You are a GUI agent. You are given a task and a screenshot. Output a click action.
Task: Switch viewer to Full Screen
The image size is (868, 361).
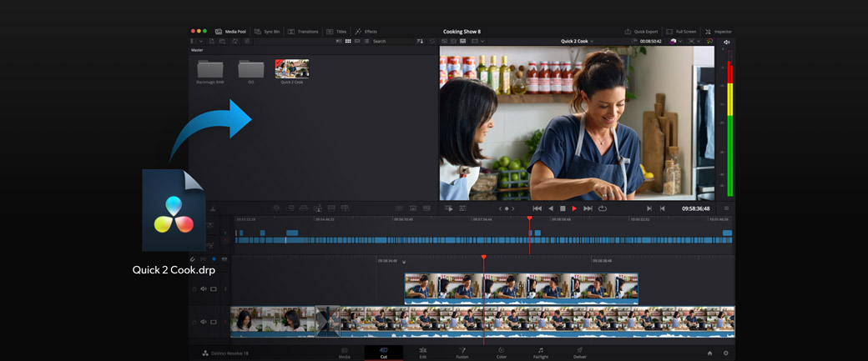coord(681,32)
